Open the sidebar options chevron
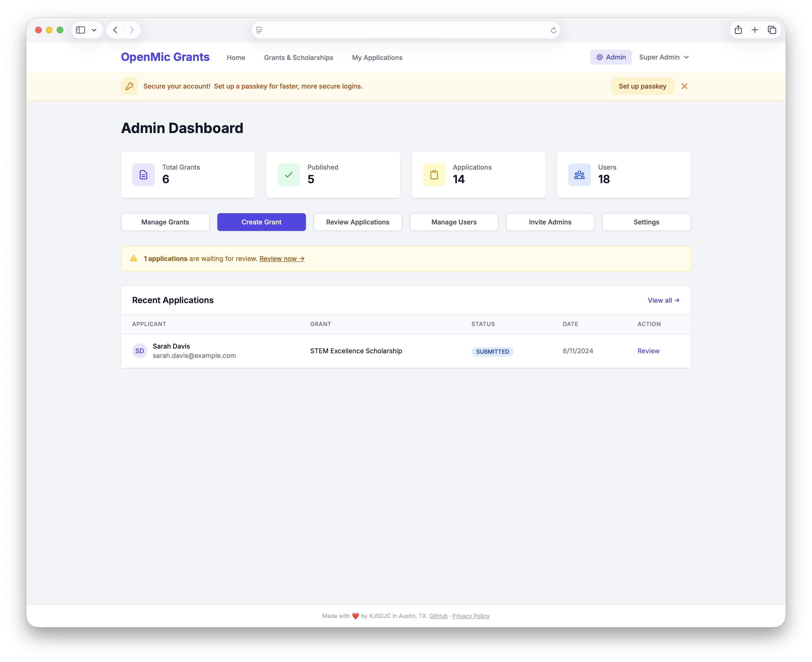Screen dimensions: 812x662 94,30
